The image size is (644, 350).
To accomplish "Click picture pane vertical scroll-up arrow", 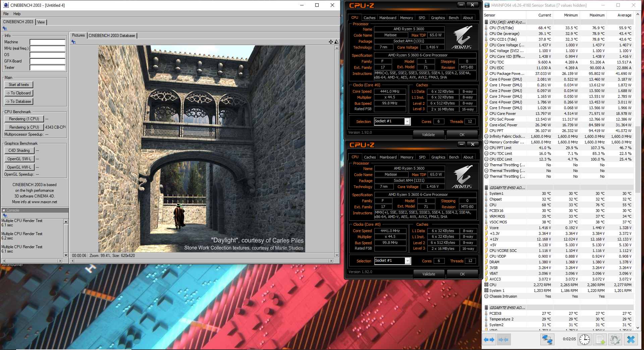I will [337, 48].
